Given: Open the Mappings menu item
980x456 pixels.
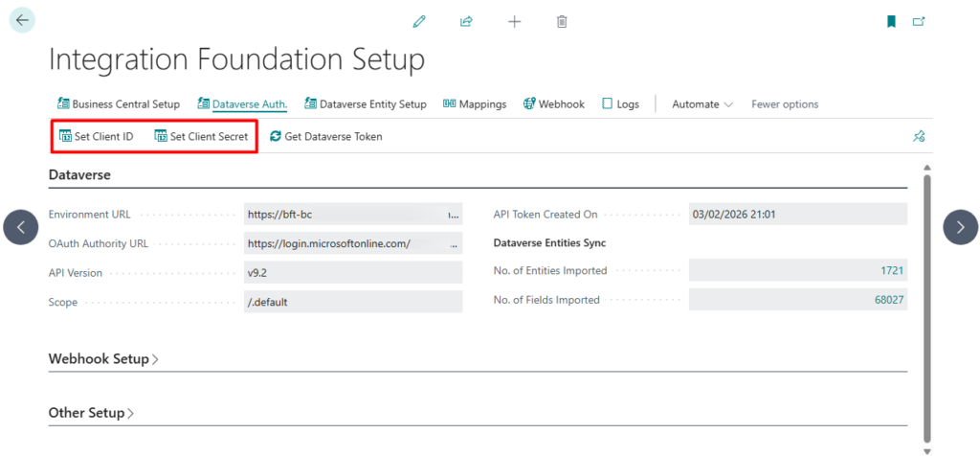Looking at the screenshot, I should (475, 104).
